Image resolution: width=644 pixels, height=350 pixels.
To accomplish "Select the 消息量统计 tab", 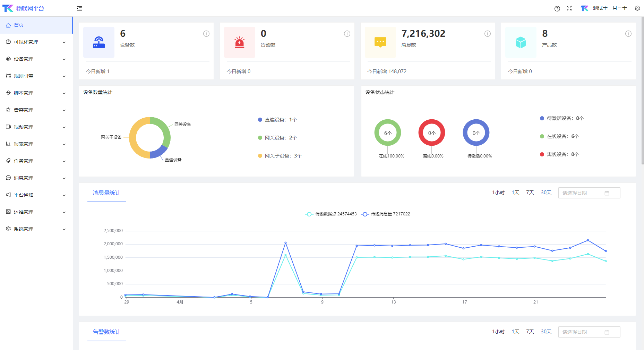I will [x=107, y=193].
